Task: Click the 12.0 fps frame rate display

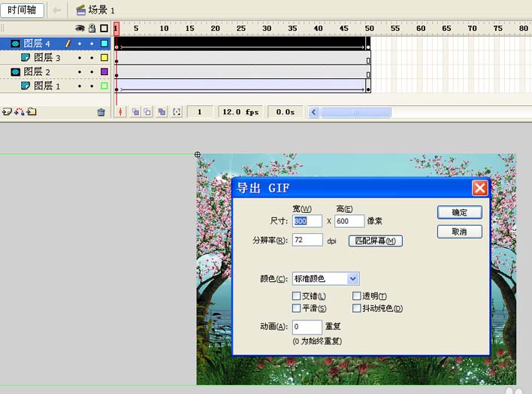Action: 240,112
